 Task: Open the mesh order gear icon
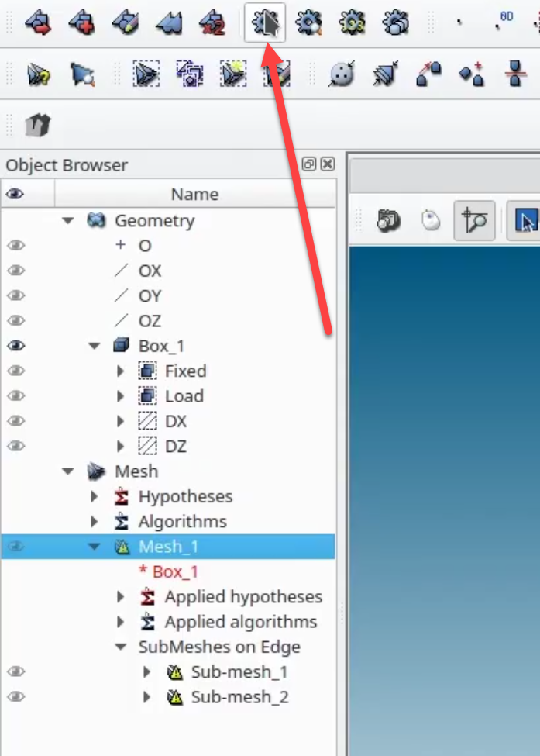click(x=395, y=22)
